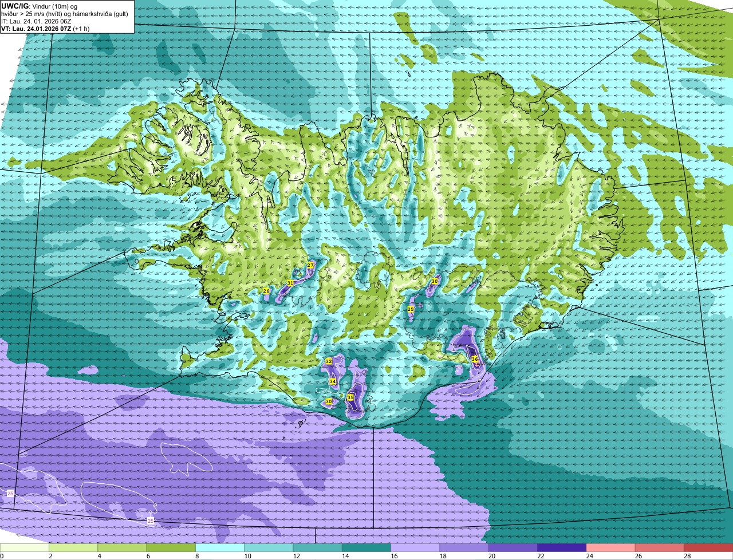Select the red above-28 legend swatch
This screenshot has height=560, width=733.
coord(708,548)
